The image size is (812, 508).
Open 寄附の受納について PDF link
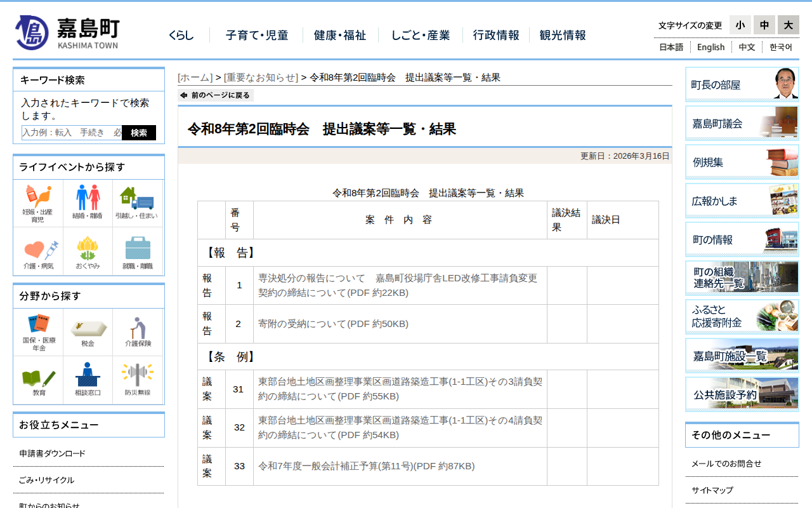pyautogui.click(x=333, y=324)
